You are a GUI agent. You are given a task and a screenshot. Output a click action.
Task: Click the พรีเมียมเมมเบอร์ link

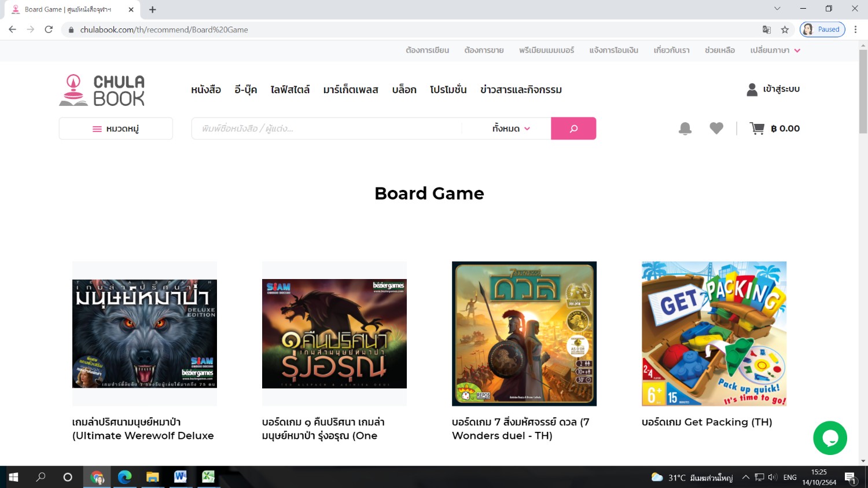click(x=546, y=50)
